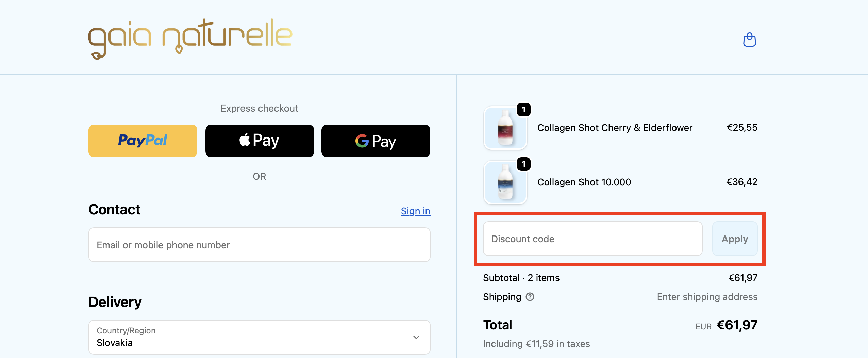Viewport: 868px width, 358px height.
Task: Click quantity badge on Cherry & Elderflower item
Action: (x=524, y=110)
